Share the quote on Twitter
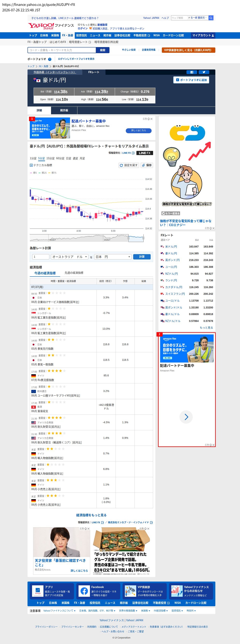Screen dimensions: 240x644 204,72
